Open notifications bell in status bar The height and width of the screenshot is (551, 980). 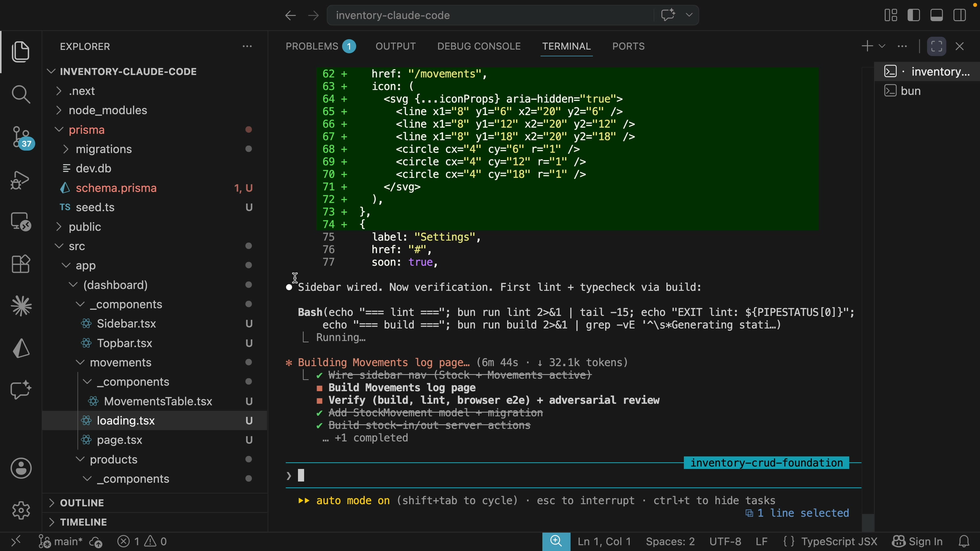tap(964, 542)
